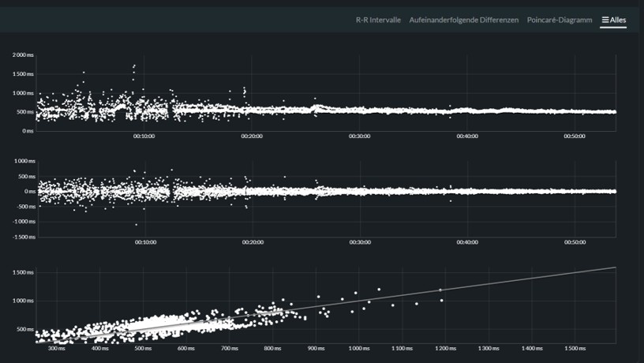
Task: Open the Aufeinanderfolgende Differenzen tab
Action: click(x=464, y=20)
